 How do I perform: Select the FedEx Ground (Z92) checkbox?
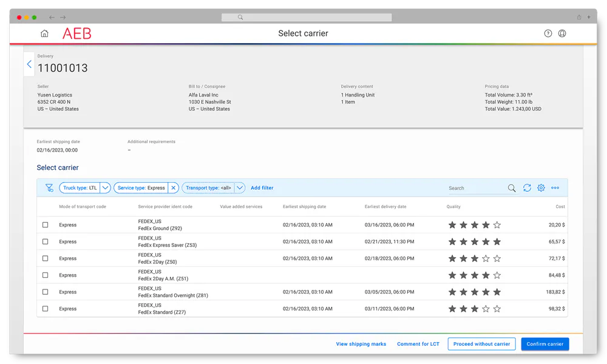point(46,224)
